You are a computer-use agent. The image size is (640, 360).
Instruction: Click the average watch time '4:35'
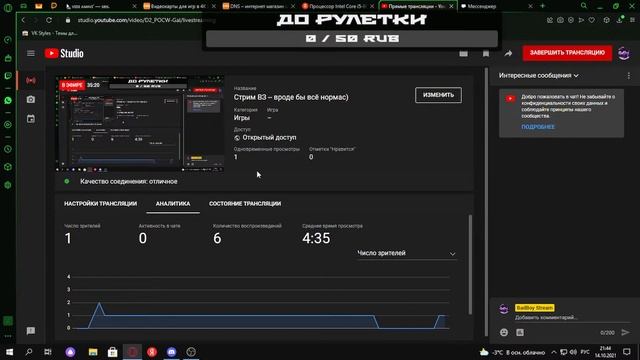pyautogui.click(x=316, y=238)
